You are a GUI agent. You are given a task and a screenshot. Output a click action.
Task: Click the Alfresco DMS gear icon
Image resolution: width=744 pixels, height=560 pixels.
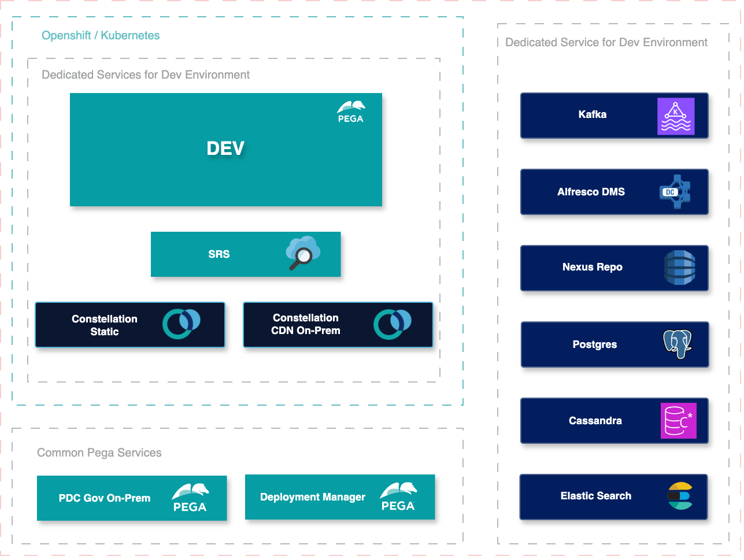point(675,192)
